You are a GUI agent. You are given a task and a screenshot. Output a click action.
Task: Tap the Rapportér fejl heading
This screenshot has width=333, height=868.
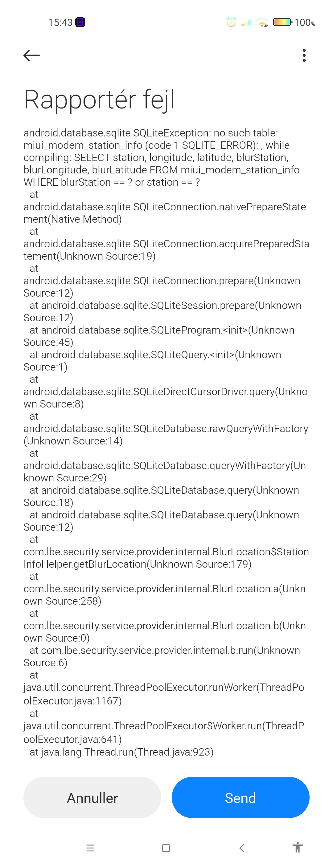click(99, 100)
